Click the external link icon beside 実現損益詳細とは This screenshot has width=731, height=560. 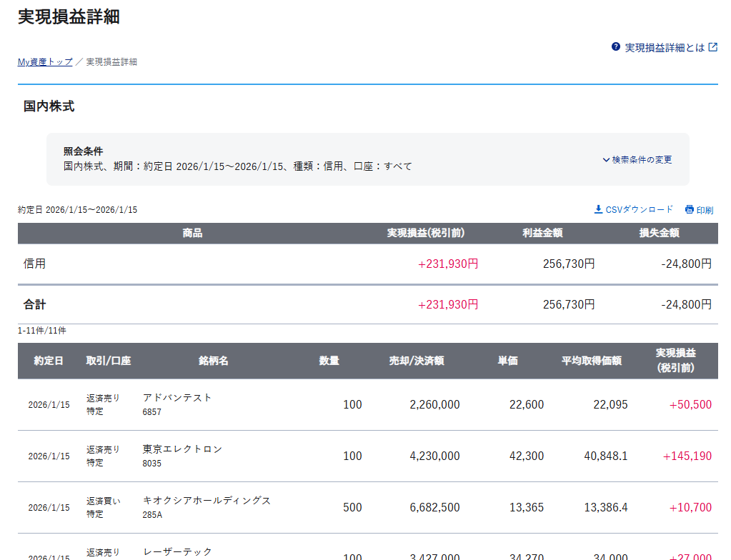(x=712, y=47)
